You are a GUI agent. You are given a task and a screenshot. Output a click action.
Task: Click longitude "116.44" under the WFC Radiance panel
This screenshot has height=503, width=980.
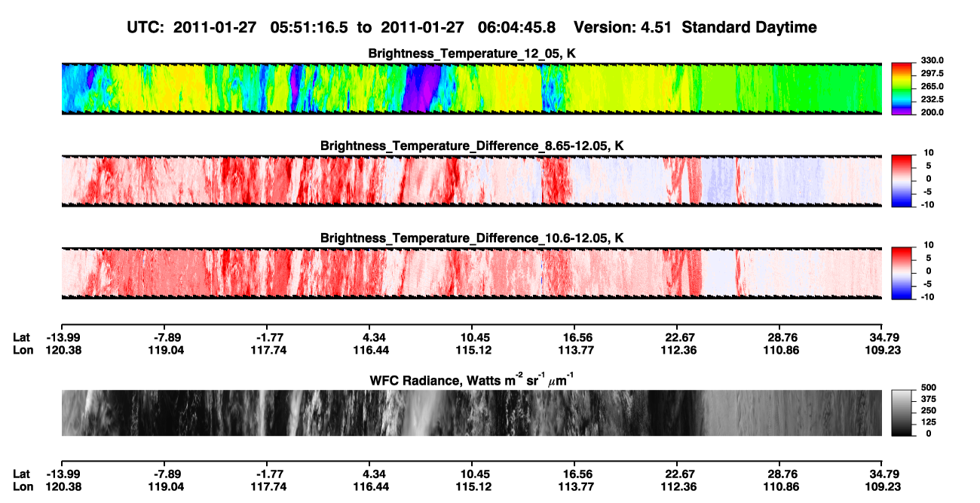click(x=369, y=486)
